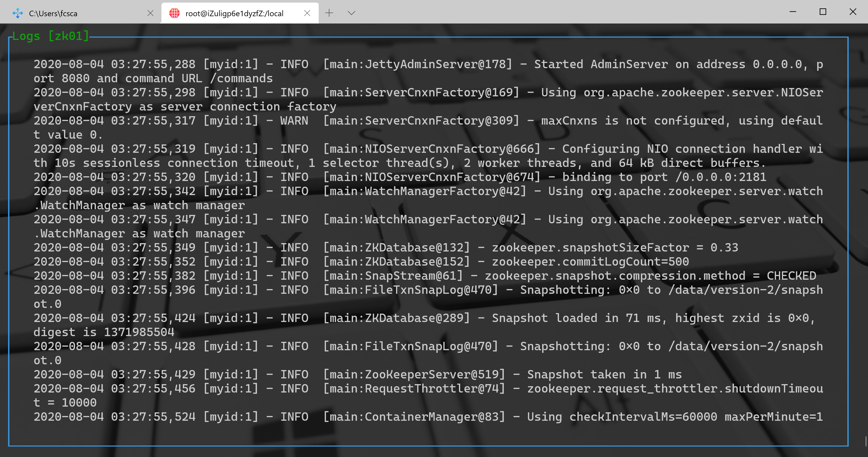The width and height of the screenshot is (868, 457).
Task: Click the Logs [zk01] panel title
Action: pyautogui.click(x=50, y=36)
